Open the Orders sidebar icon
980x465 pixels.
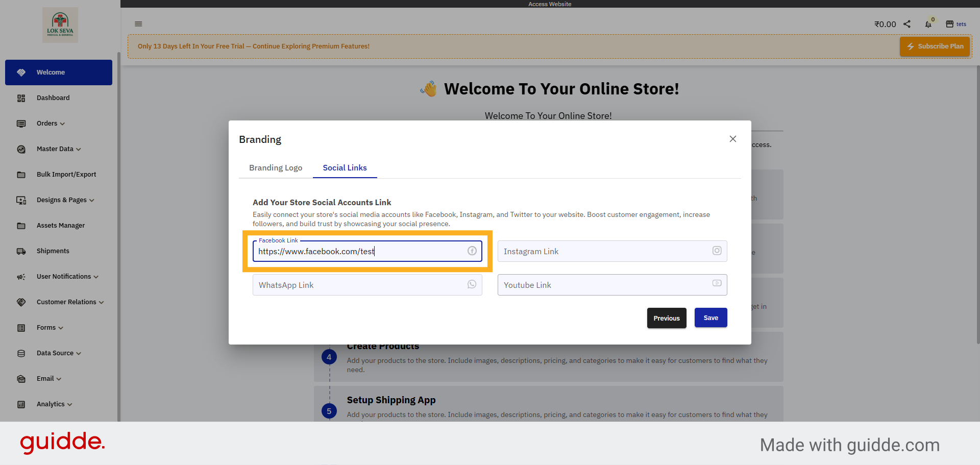pyautogui.click(x=20, y=124)
